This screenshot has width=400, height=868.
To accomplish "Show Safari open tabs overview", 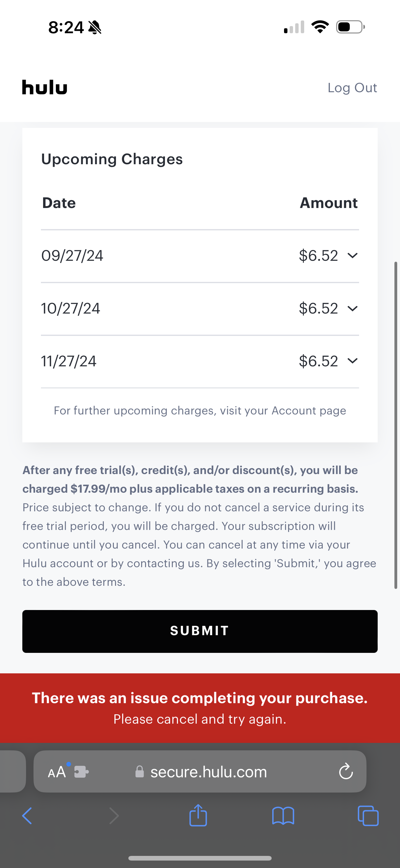I will click(x=368, y=816).
